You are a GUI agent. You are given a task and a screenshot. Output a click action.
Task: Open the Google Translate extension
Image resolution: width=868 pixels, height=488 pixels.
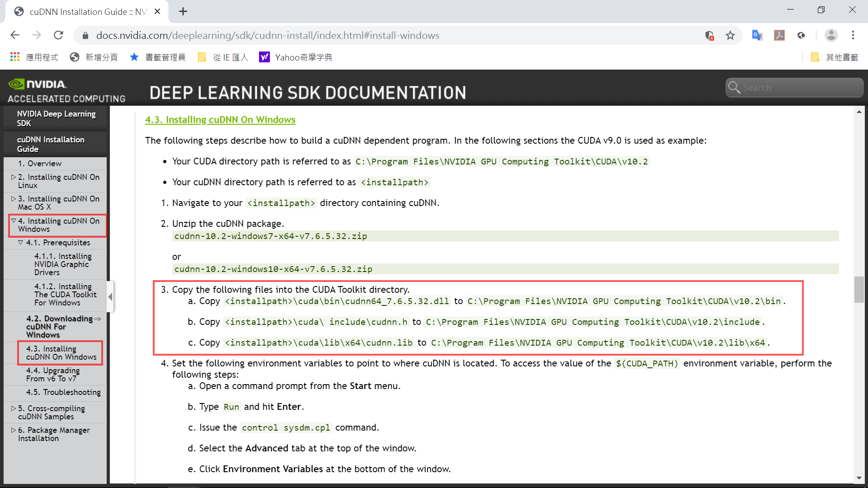pyautogui.click(x=757, y=35)
